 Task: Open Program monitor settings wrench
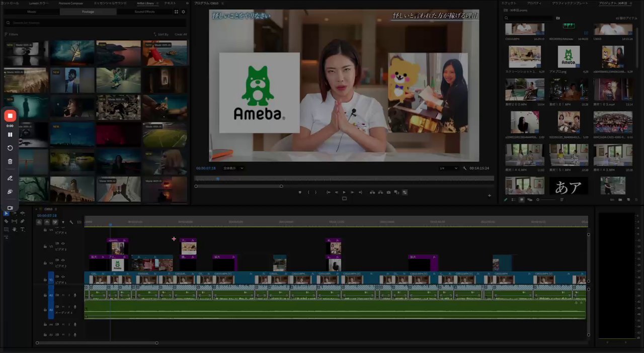coord(465,168)
